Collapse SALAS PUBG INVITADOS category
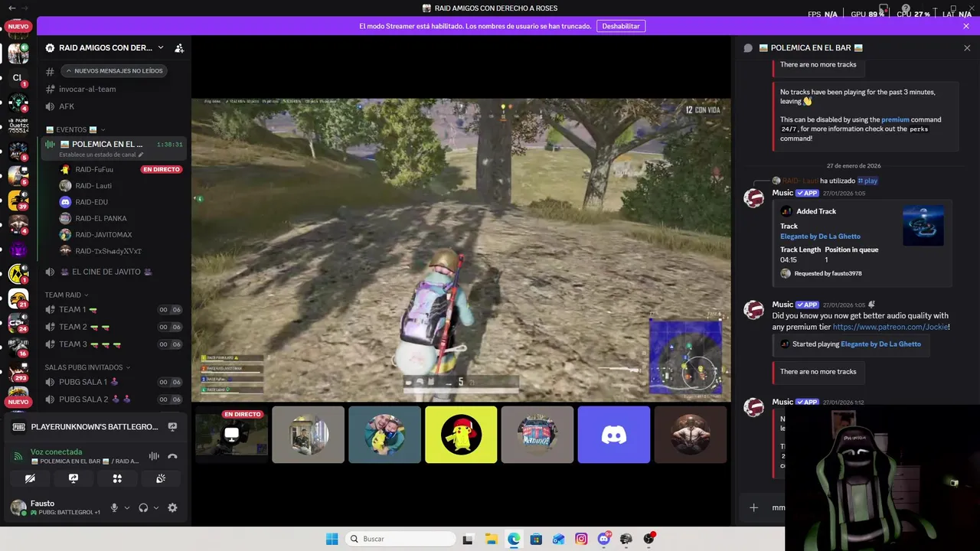 87,367
